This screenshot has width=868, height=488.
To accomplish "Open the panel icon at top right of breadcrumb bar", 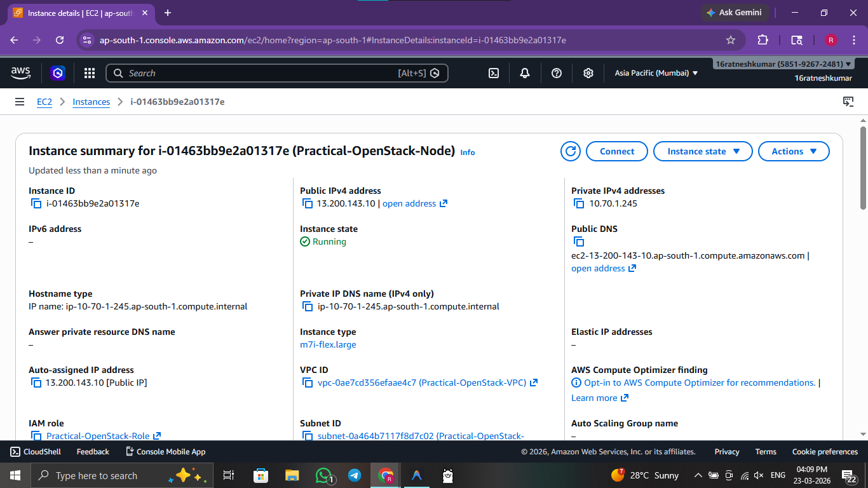I will click(848, 102).
